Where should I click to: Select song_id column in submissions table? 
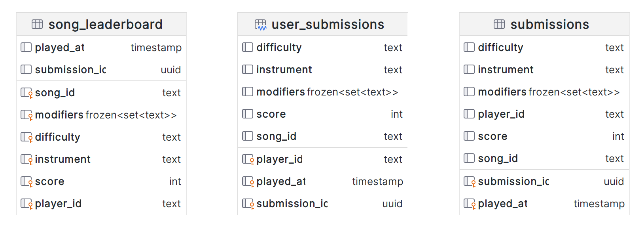[498, 158]
